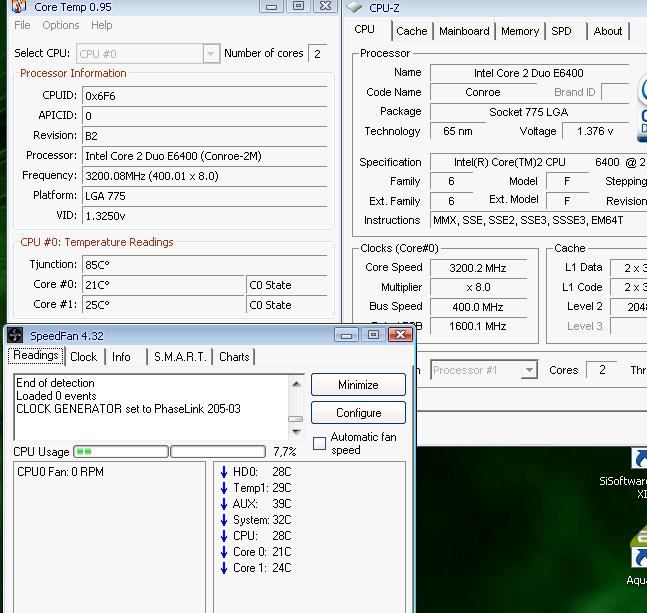Click the CPU0 Fan: 0 RPM reading
Viewport: 647px width, 613px height.
point(60,472)
